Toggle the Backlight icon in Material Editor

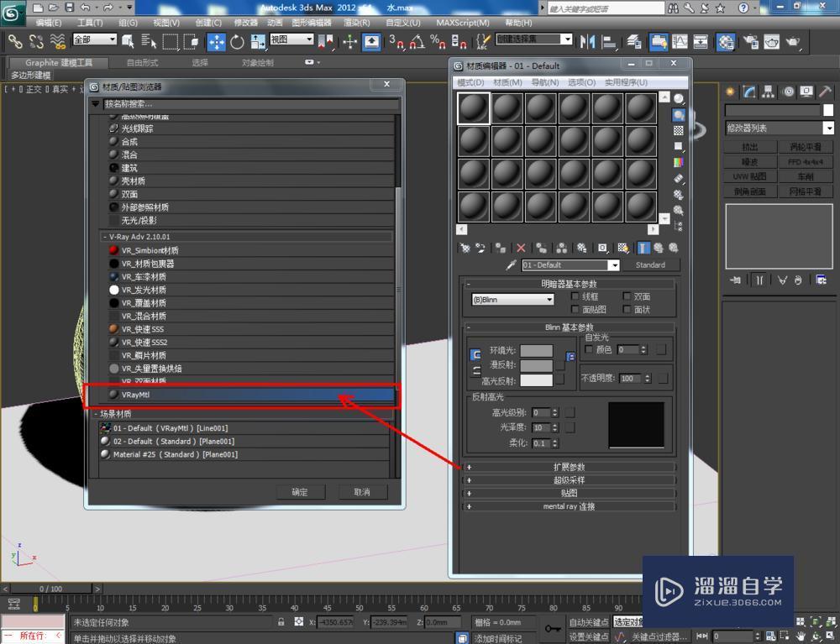tap(678, 114)
